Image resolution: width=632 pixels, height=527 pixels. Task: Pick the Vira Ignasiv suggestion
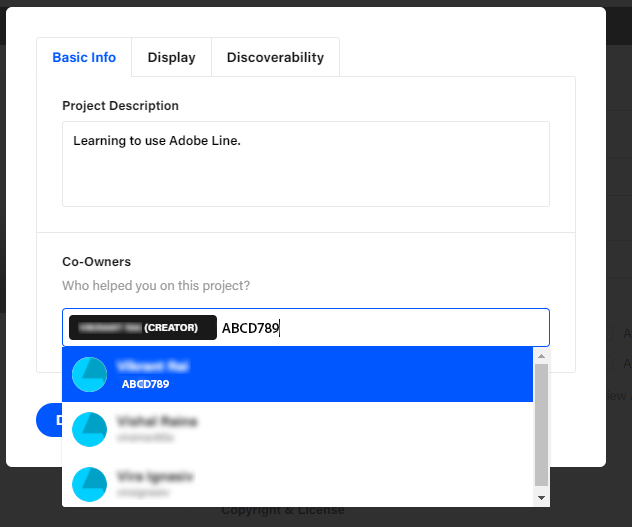[300, 483]
